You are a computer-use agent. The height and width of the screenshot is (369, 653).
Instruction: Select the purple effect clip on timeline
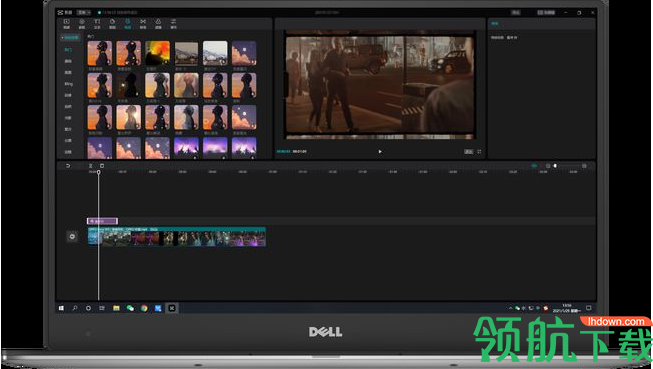[102, 221]
